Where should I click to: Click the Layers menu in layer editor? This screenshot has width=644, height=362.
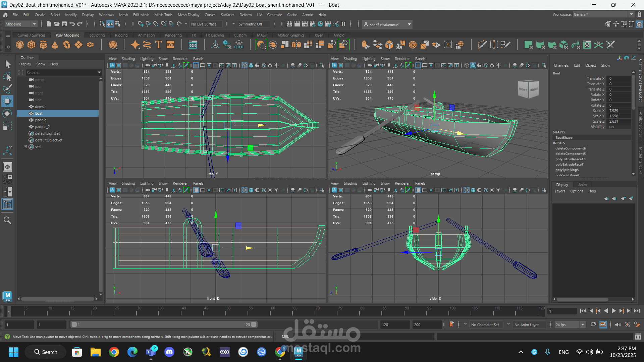pos(560,191)
